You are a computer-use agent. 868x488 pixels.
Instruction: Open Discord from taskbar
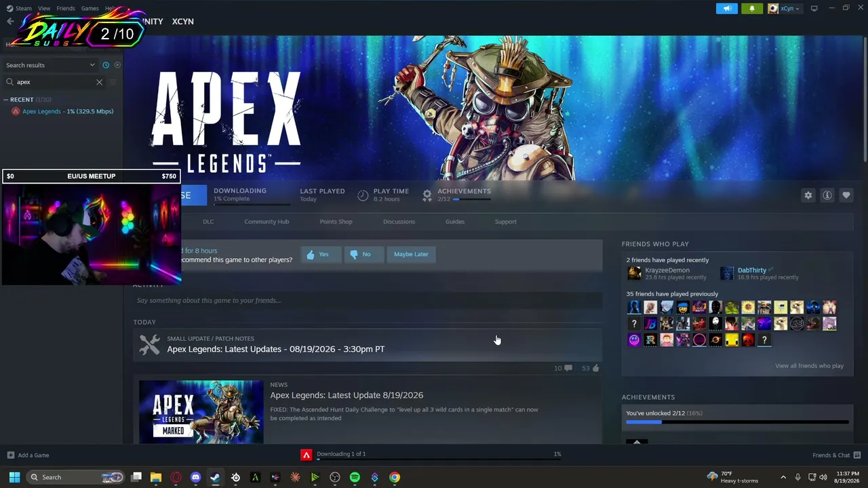tap(196, 477)
